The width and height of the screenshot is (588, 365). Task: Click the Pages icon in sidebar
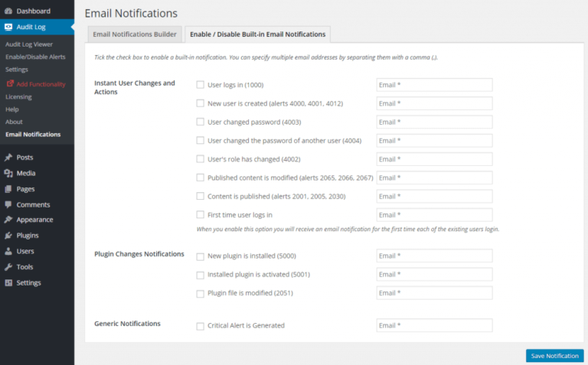tap(8, 189)
